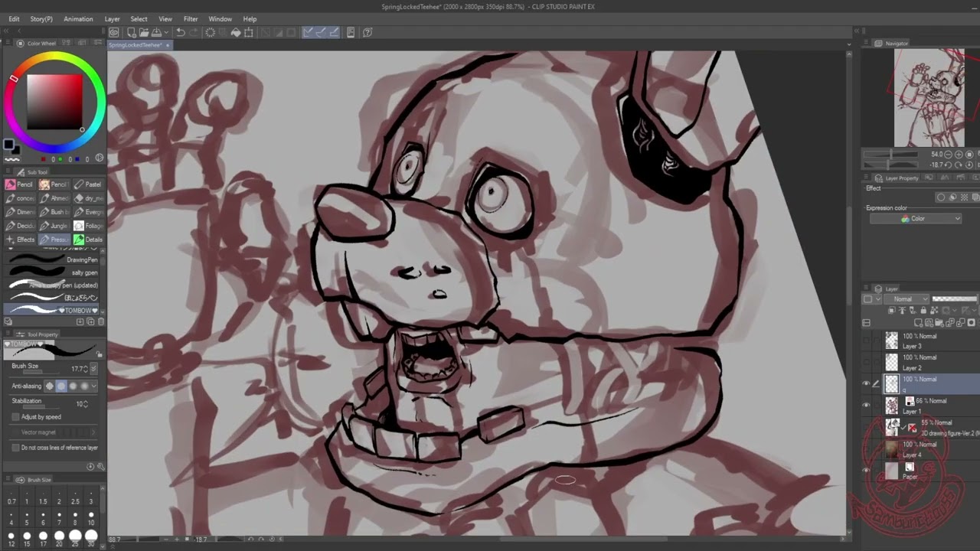Zoom out in the Navigator panel

(x=949, y=155)
